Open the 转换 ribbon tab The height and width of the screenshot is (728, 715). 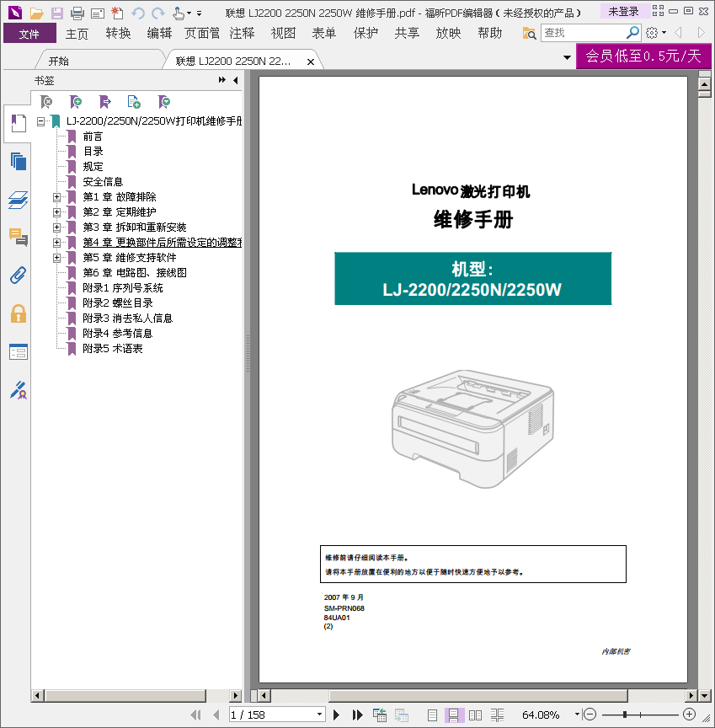click(118, 34)
